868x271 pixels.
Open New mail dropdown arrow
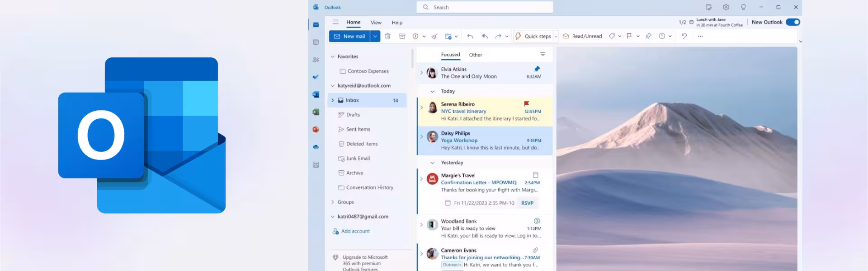[x=375, y=36]
